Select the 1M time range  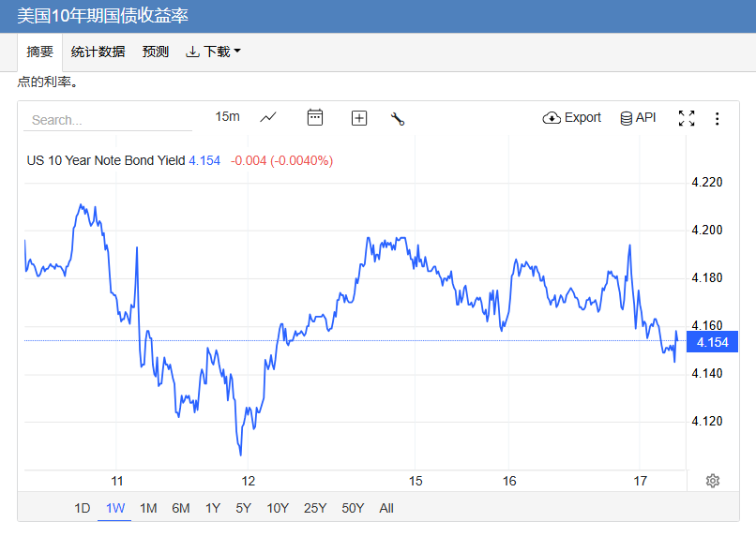(148, 508)
